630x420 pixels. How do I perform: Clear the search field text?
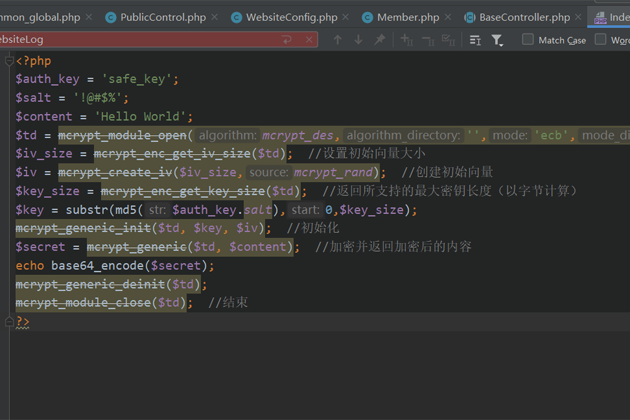[x=309, y=40]
